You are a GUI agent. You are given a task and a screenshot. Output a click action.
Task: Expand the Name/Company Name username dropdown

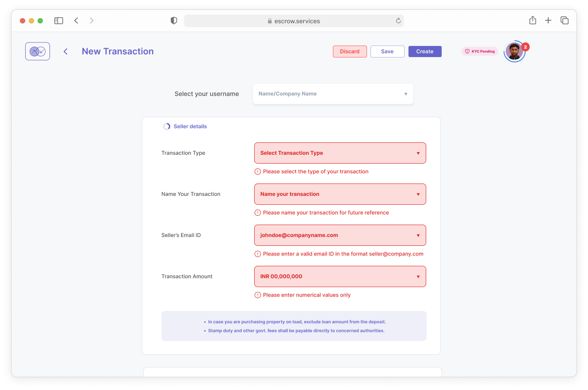[333, 94]
